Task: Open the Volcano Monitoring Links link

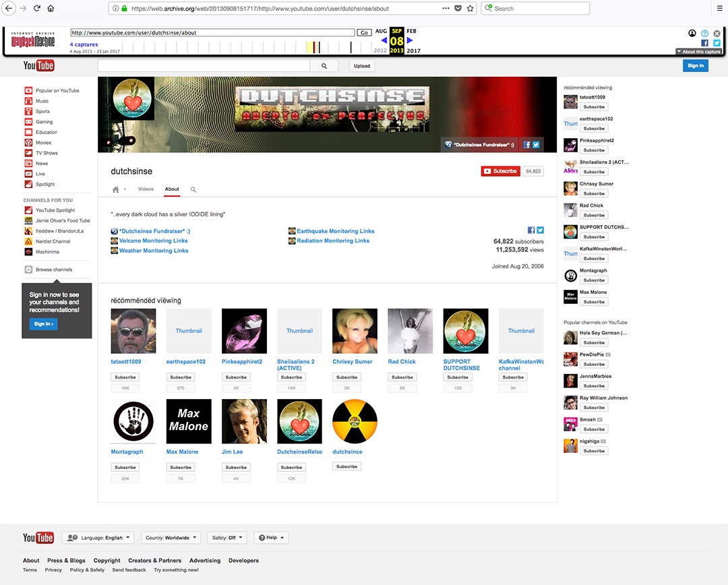Action: click(x=154, y=241)
